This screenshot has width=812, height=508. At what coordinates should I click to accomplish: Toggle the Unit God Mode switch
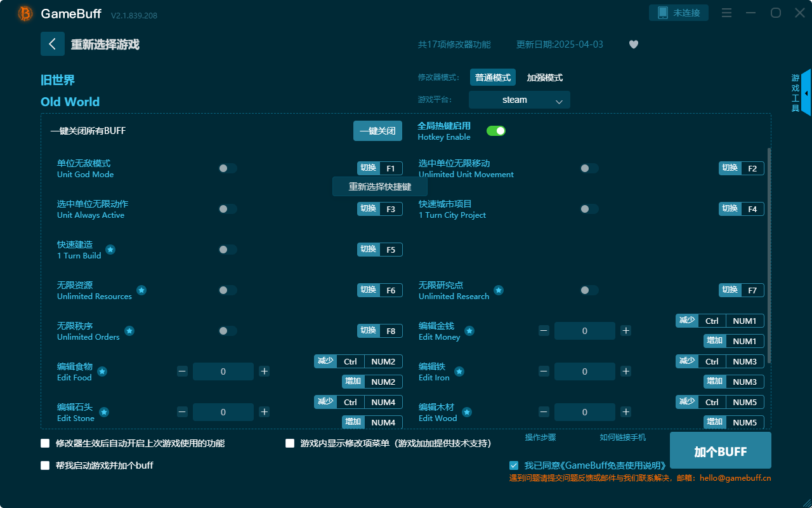[227, 168]
